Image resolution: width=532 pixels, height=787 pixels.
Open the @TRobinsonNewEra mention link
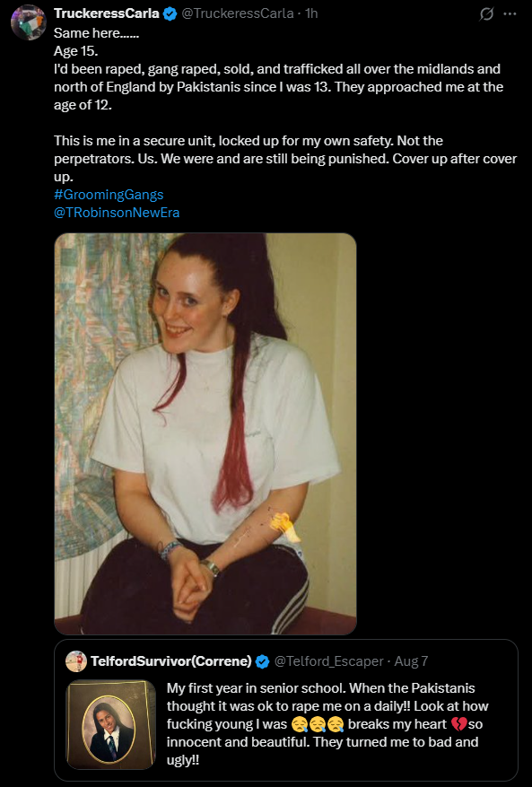tap(117, 213)
